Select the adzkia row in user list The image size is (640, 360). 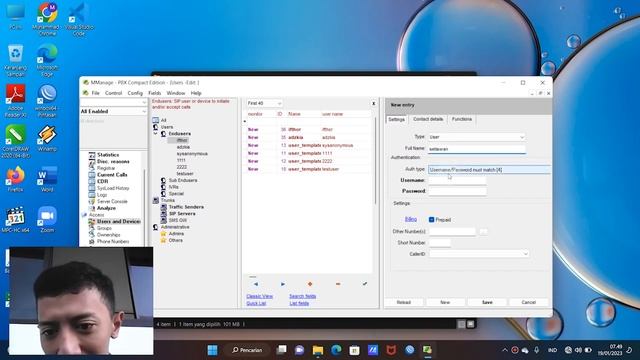[307, 137]
